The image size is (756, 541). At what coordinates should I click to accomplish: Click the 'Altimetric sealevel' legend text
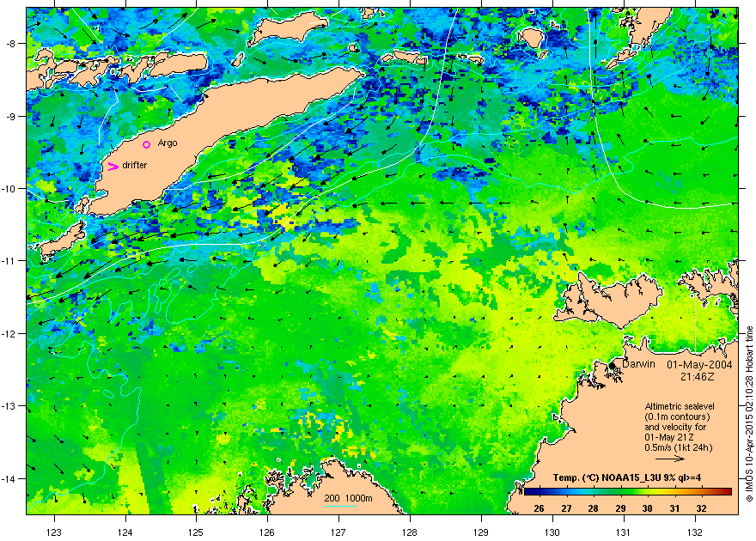click(x=680, y=406)
